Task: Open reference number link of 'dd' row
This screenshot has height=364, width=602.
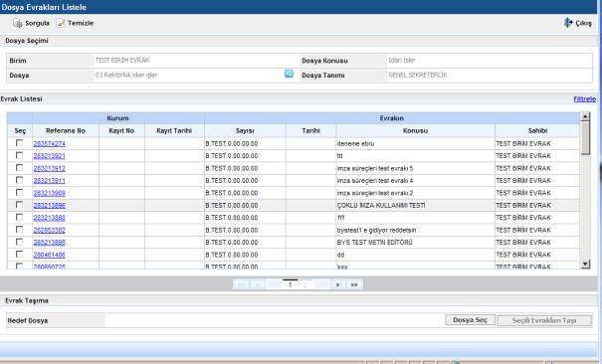Action: [x=49, y=255]
